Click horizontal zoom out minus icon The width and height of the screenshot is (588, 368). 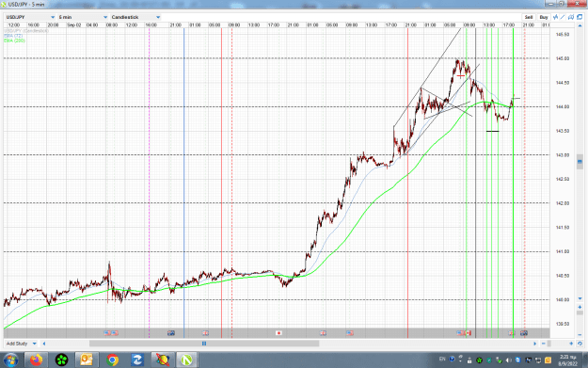pos(544,344)
